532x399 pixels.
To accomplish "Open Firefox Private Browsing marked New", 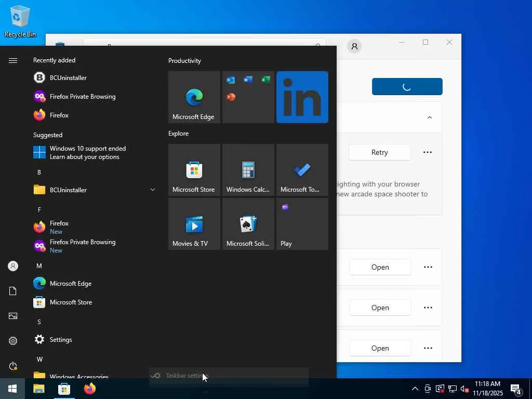I will 95,246.
